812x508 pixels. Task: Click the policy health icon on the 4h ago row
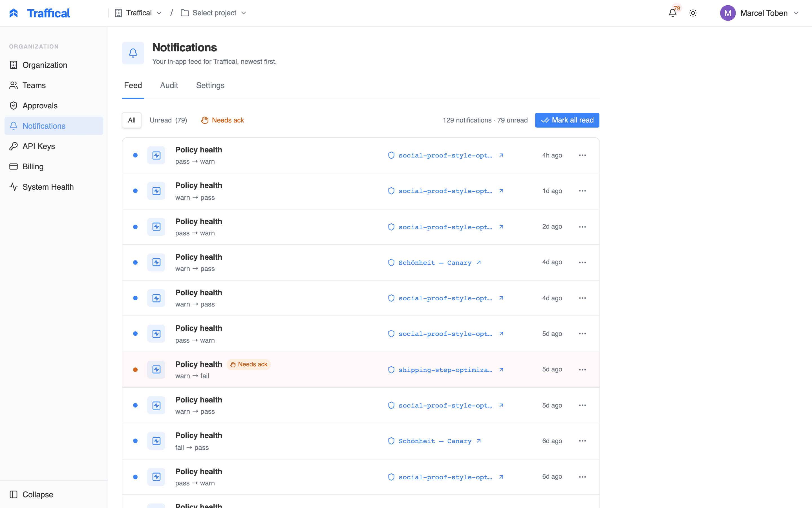pyautogui.click(x=156, y=155)
